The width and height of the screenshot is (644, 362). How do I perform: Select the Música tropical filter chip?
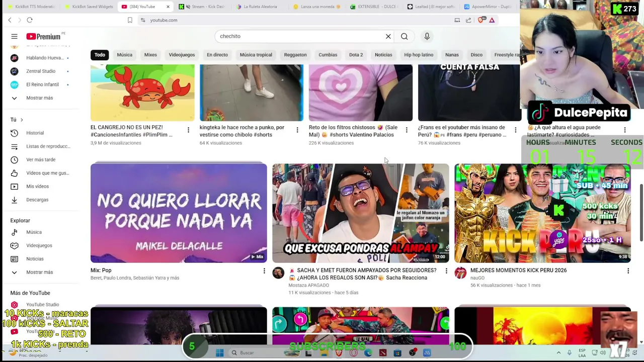click(x=256, y=55)
